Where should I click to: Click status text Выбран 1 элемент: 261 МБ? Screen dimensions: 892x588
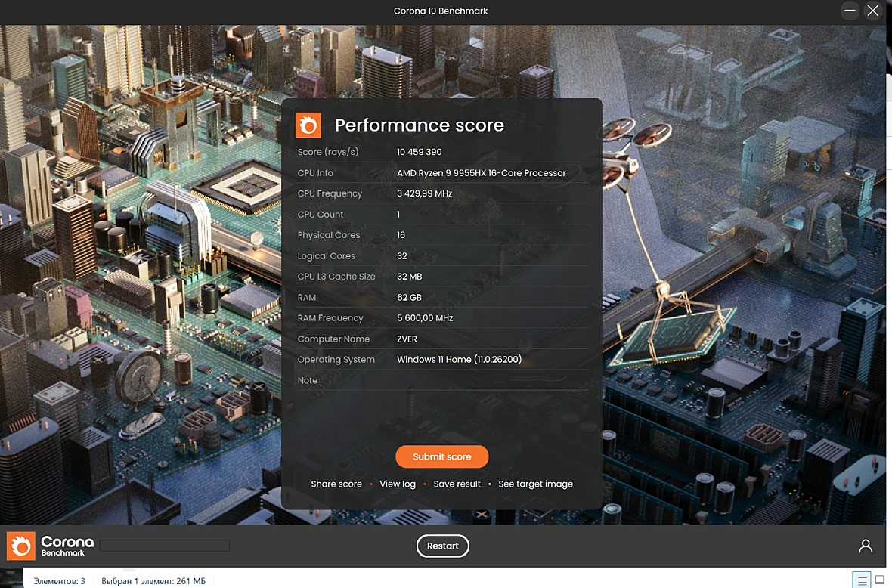[153, 581]
